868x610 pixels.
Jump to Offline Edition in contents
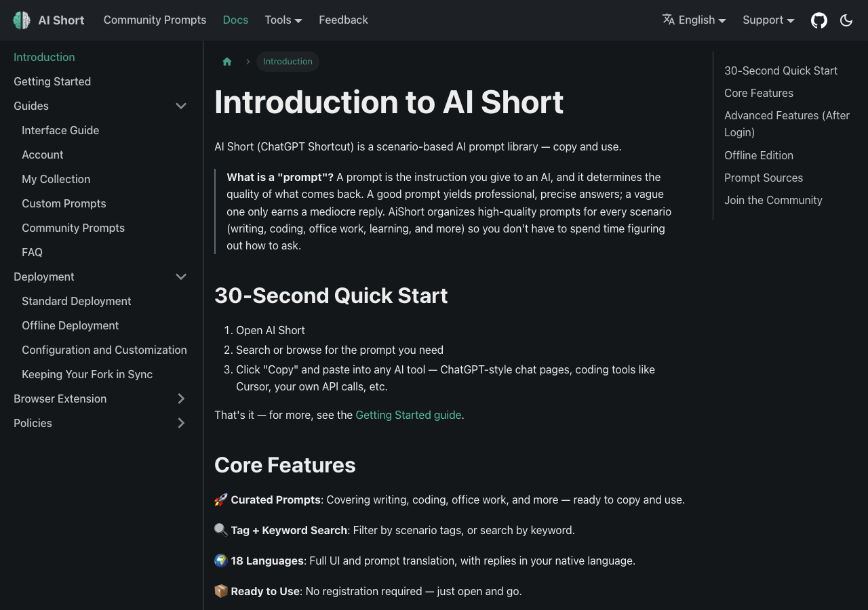coord(759,155)
